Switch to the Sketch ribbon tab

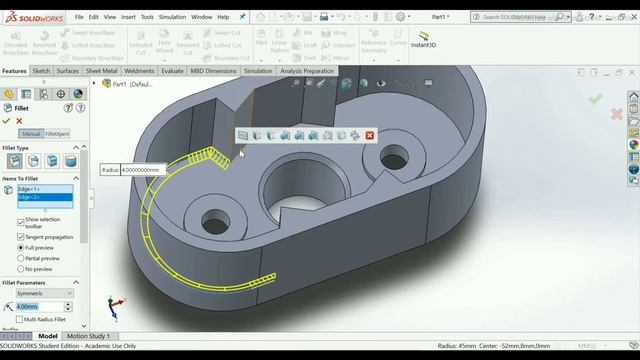pos(41,71)
